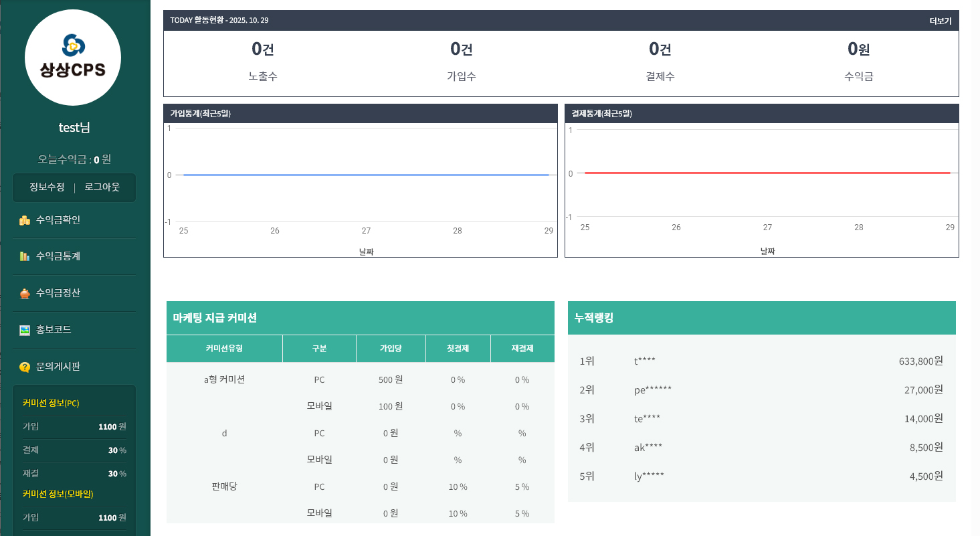Go to the 수익금정산 page
The height and width of the screenshot is (536, 980).
click(x=58, y=293)
